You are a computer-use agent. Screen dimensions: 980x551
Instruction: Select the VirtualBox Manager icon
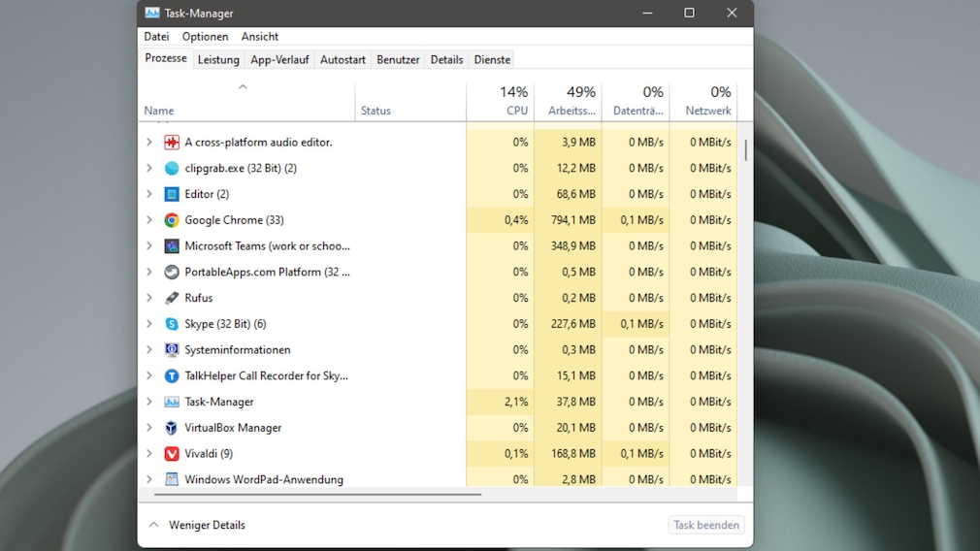[172, 428]
